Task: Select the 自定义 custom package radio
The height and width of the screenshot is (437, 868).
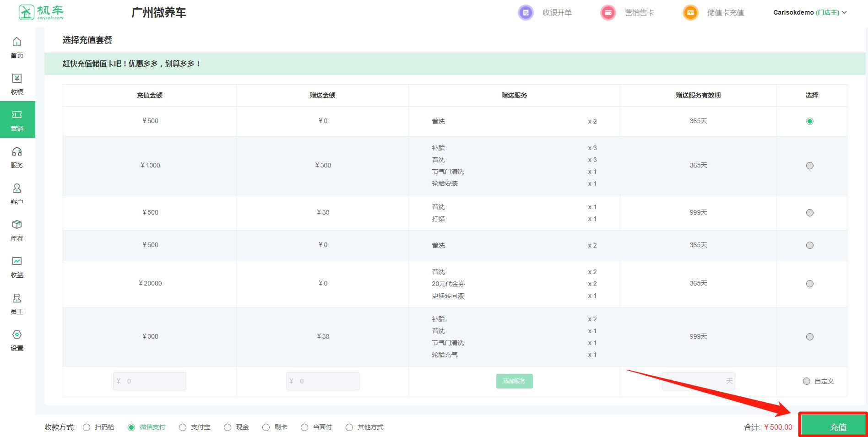Action: tap(807, 381)
